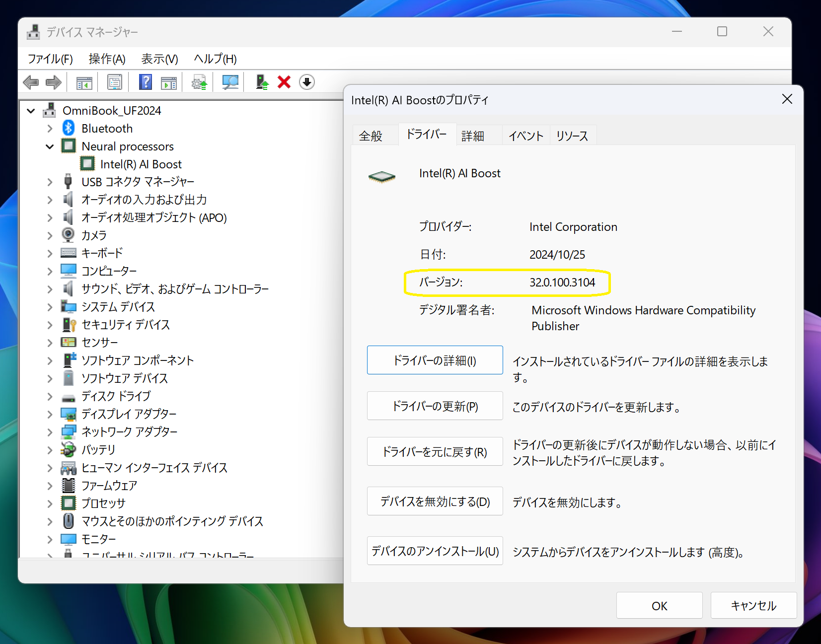Image resolution: width=821 pixels, height=644 pixels.
Task: Select サウンド、ビデオ、およびゲーム コントローラー row
Action: pos(175,289)
